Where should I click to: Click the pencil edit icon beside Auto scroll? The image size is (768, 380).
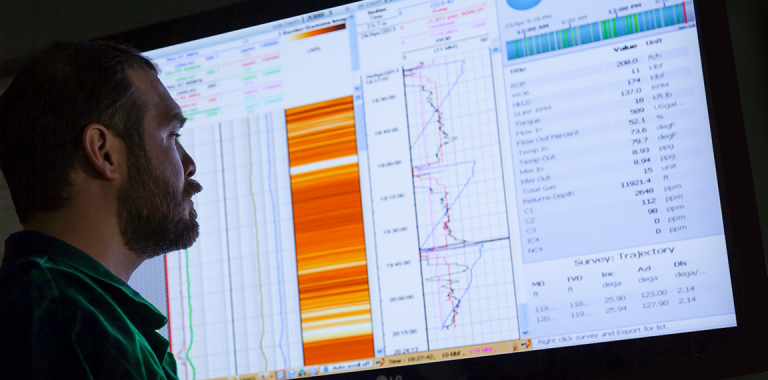pos(380,362)
